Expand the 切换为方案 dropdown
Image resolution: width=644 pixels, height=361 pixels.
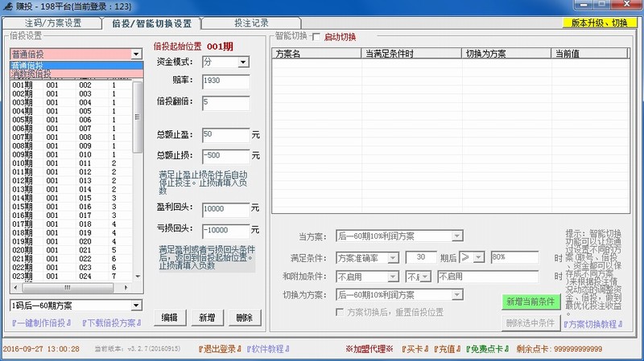457,295
